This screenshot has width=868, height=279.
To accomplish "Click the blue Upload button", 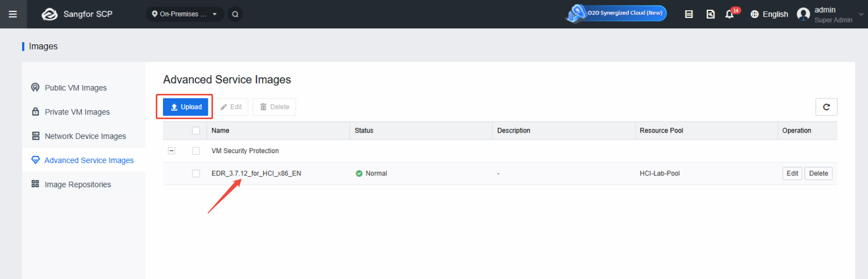I will [x=186, y=107].
